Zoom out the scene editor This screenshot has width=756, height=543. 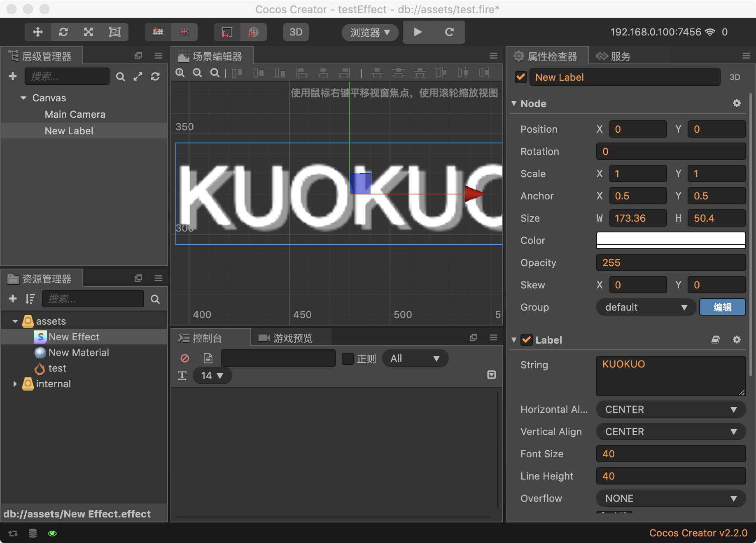(x=198, y=73)
